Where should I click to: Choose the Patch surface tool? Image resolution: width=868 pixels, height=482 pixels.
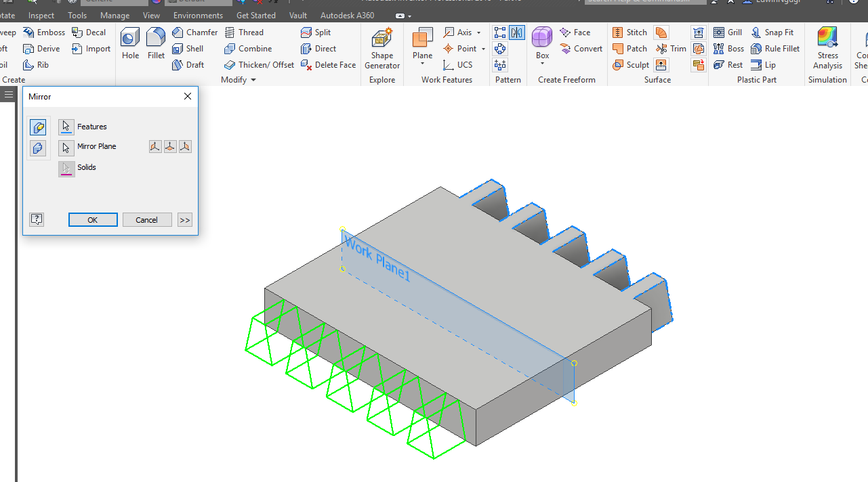pyautogui.click(x=629, y=49)
